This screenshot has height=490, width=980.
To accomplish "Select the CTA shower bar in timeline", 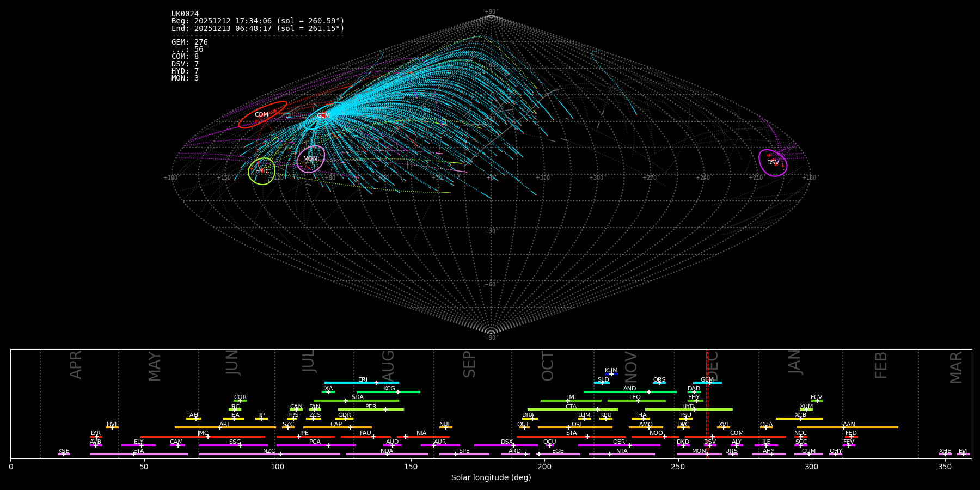I will click(573, 409).
